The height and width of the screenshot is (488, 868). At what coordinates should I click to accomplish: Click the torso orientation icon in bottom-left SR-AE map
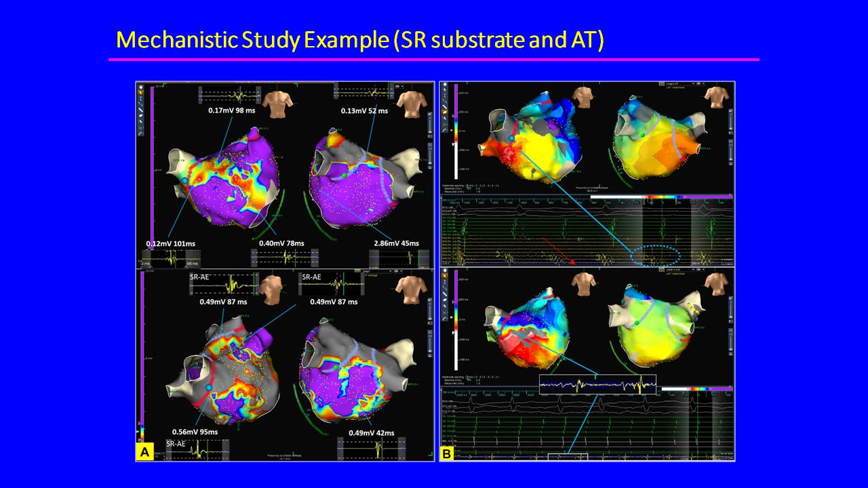pos(273,287)
